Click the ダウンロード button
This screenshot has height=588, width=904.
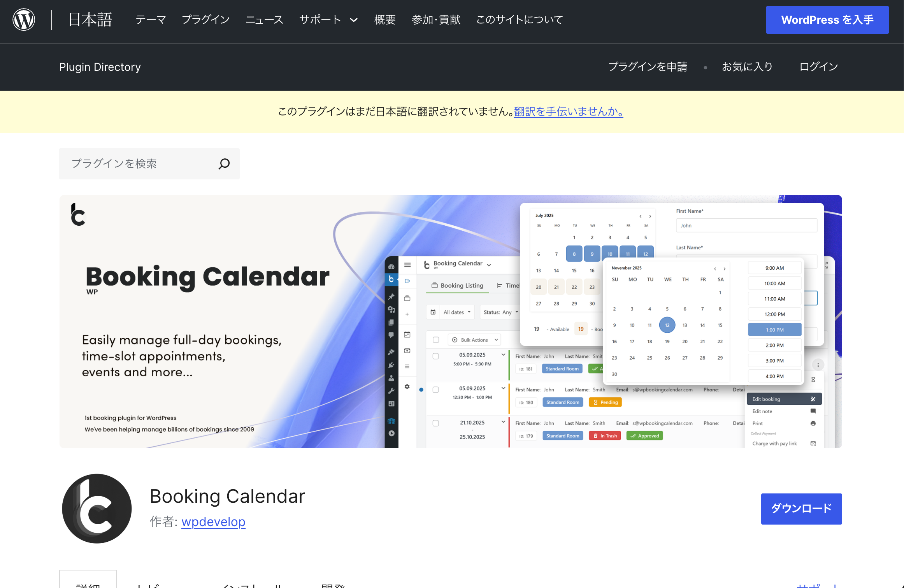click(801, 509)
